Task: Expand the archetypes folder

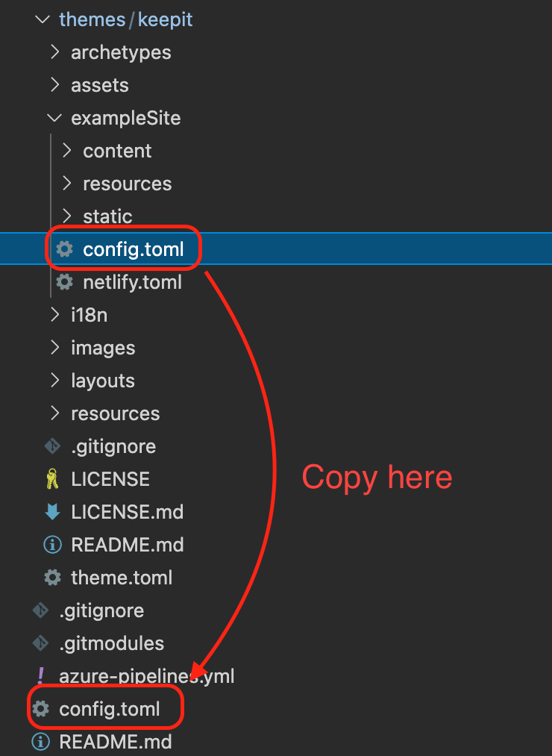Action: coord(54,52)
